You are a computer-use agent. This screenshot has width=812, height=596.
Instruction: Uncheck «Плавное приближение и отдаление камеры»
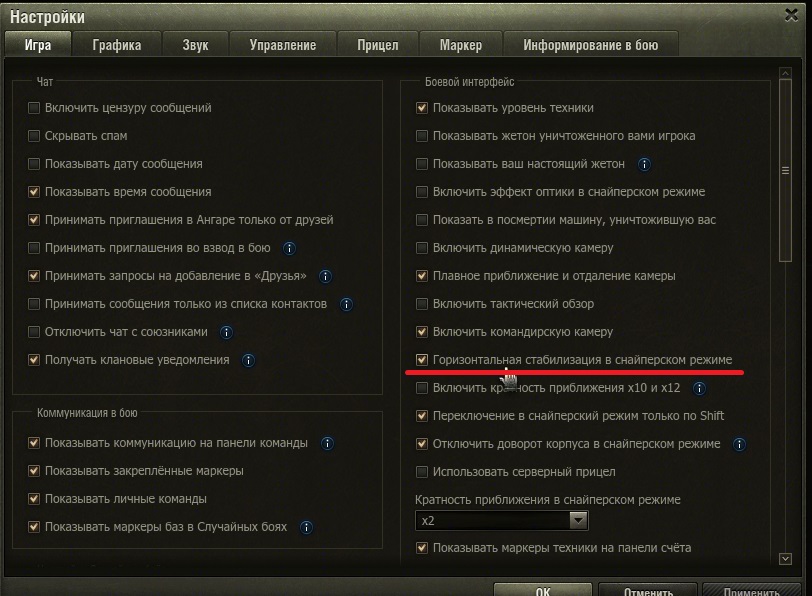[x=422, y=275]
